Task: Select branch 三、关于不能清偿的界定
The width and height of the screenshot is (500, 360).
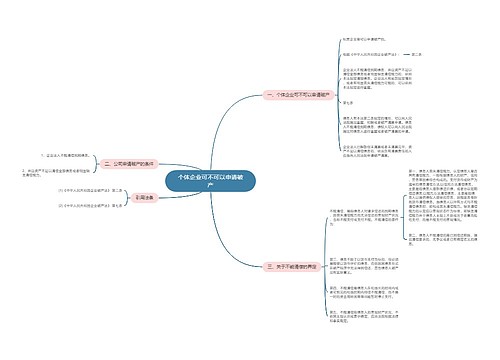Action: tap(292, 267)
